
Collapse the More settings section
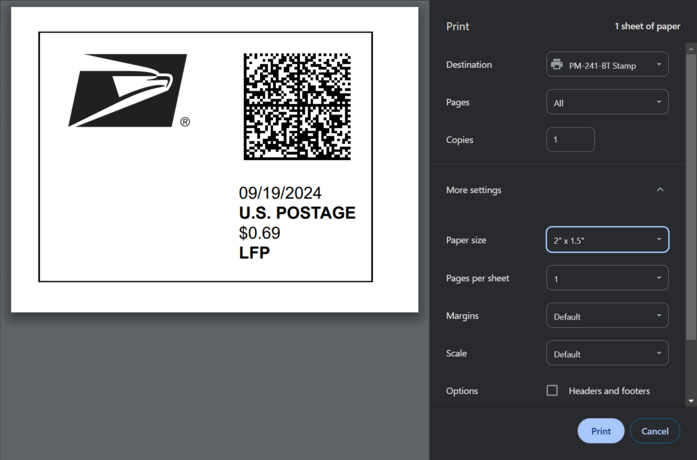click(x=659, y=190)
